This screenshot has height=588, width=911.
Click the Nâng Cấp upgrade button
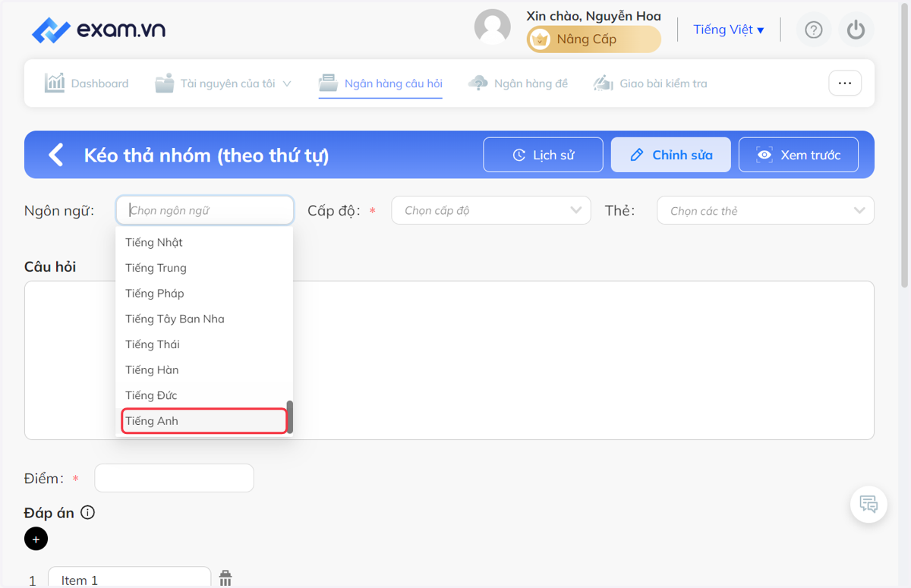pyautogui.click(x=594, y=39)
